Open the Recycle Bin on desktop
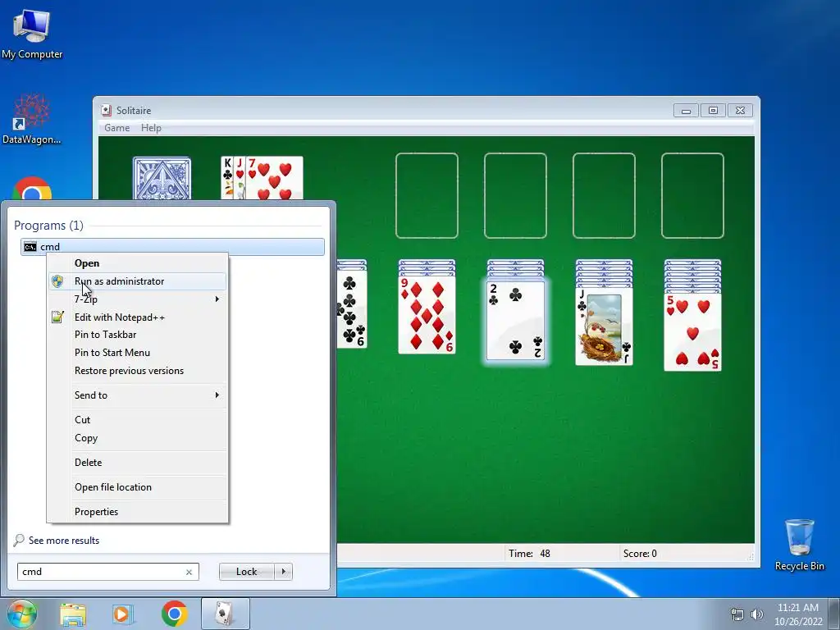Screen dimensions: 840x630 (799, 545)
